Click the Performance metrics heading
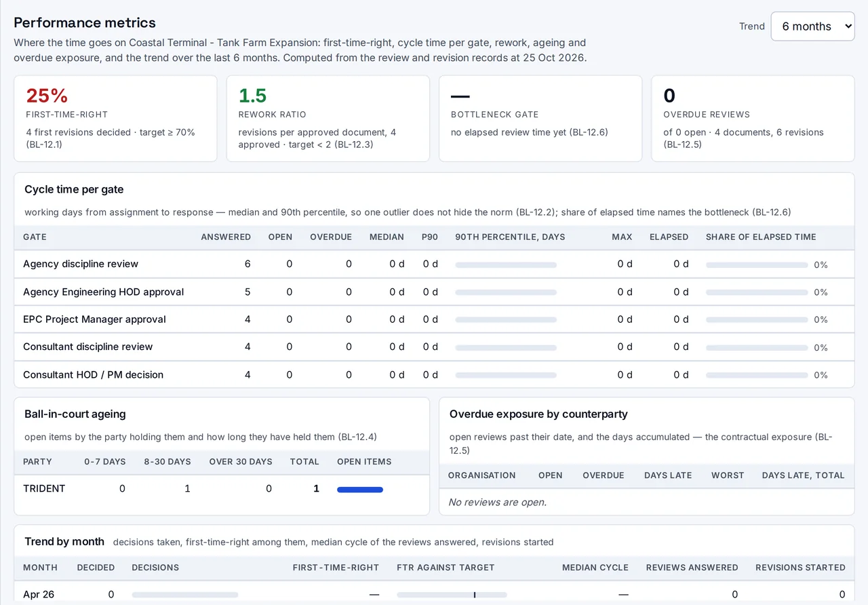This screenshot has height=605, width=868. pyautogui.click(x=85, y=22)
